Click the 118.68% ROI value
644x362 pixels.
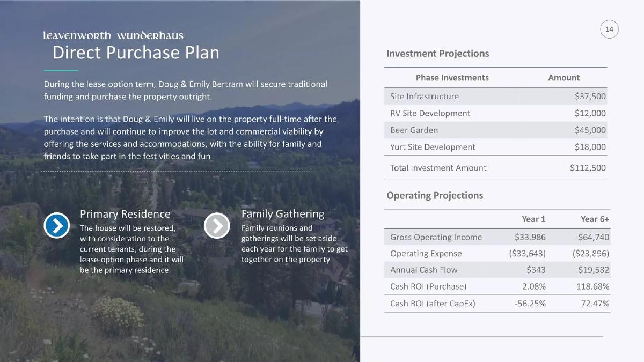point(593,287)
